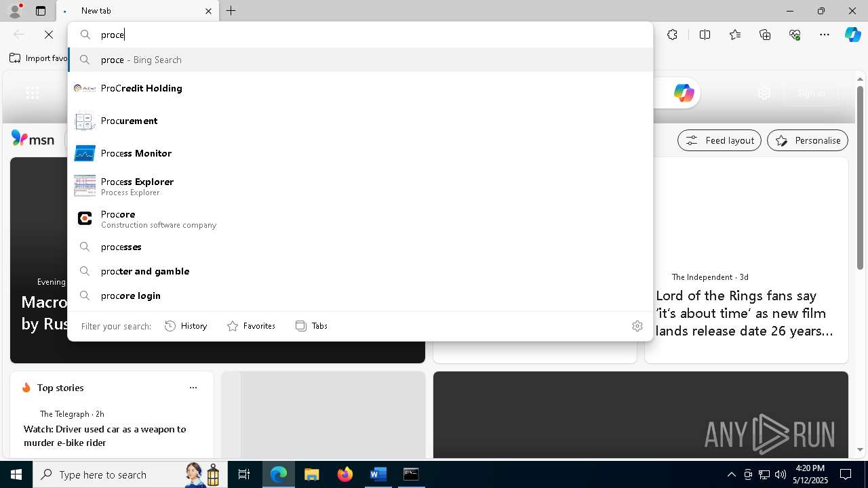Select Procurement suggestion
Viewport: 868px width, 488px height.
360,121
